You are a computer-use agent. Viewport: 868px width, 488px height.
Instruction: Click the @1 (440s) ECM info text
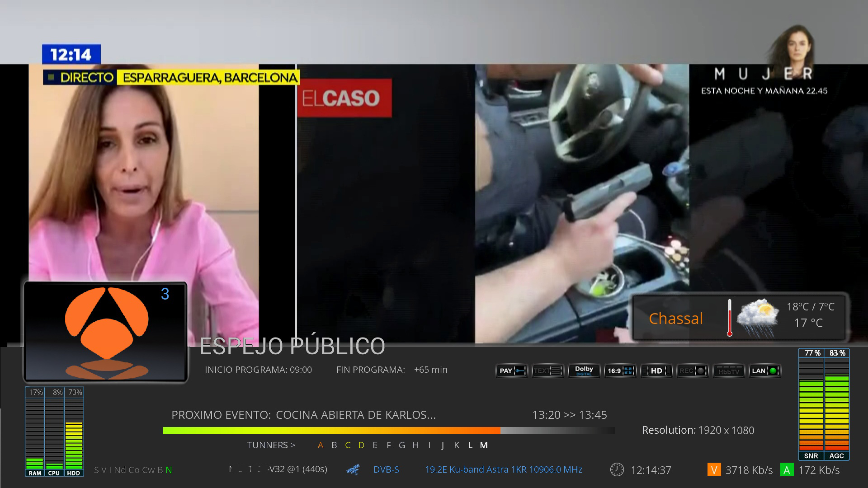[x=307, y=469]
